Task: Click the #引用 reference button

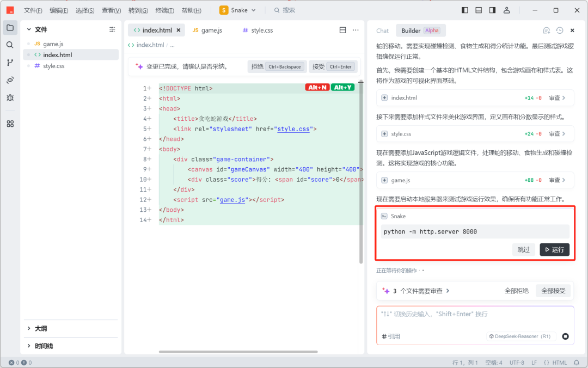Action: 391,336
